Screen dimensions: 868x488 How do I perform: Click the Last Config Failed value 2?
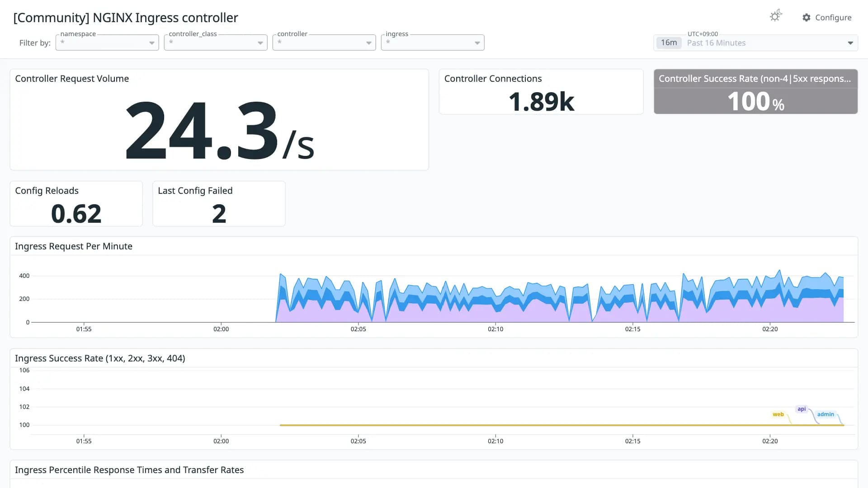point(219,214)
